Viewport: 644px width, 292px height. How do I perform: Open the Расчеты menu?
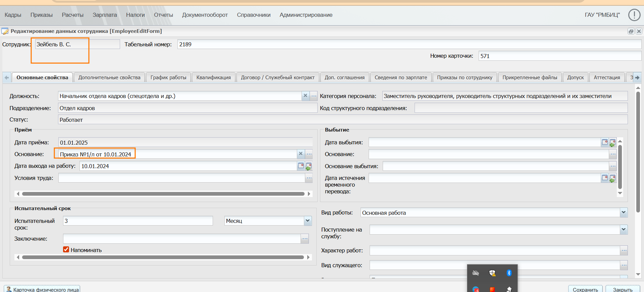[x=72, y=15]
